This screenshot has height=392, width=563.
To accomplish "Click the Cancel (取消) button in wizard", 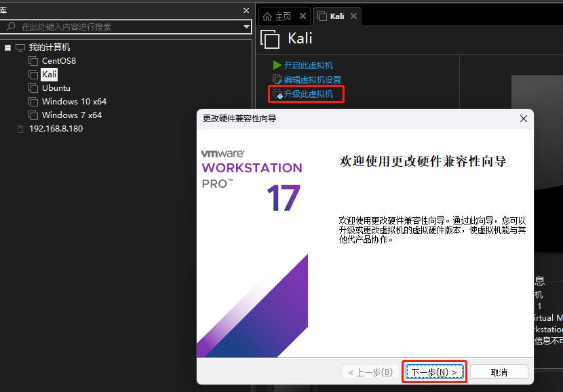I will [x=499, y=372].
